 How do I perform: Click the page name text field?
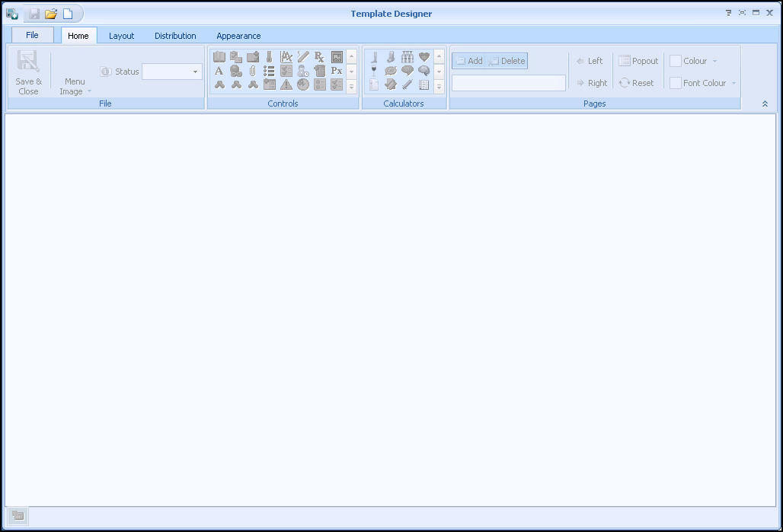pyautogui.click(x=508, y=83)
